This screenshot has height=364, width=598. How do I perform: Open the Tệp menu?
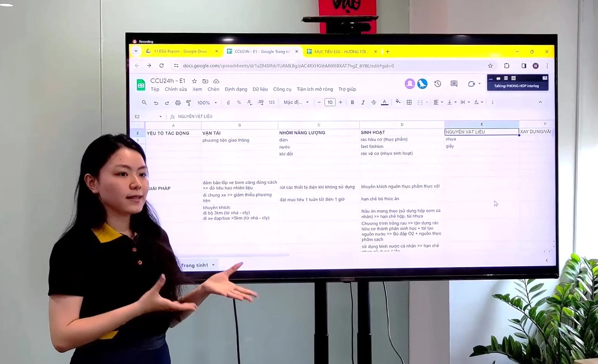point(155,89)
